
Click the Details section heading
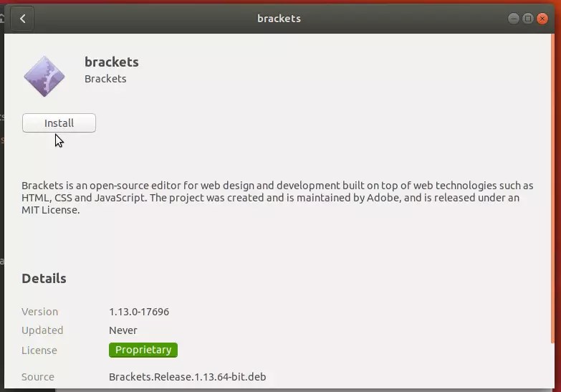point(44,279)
